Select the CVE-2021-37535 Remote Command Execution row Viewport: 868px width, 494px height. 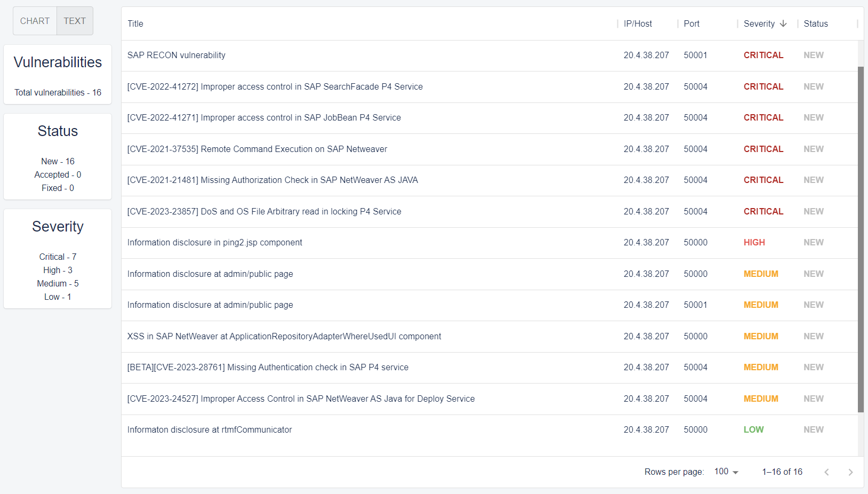(x=257, y=149)
